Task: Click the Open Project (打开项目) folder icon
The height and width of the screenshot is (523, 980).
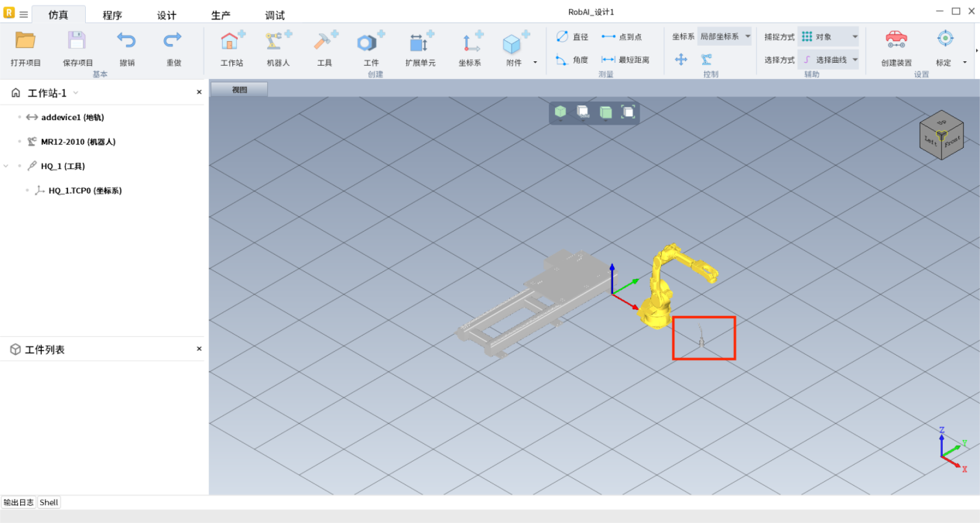Action: tap(26, 41)
